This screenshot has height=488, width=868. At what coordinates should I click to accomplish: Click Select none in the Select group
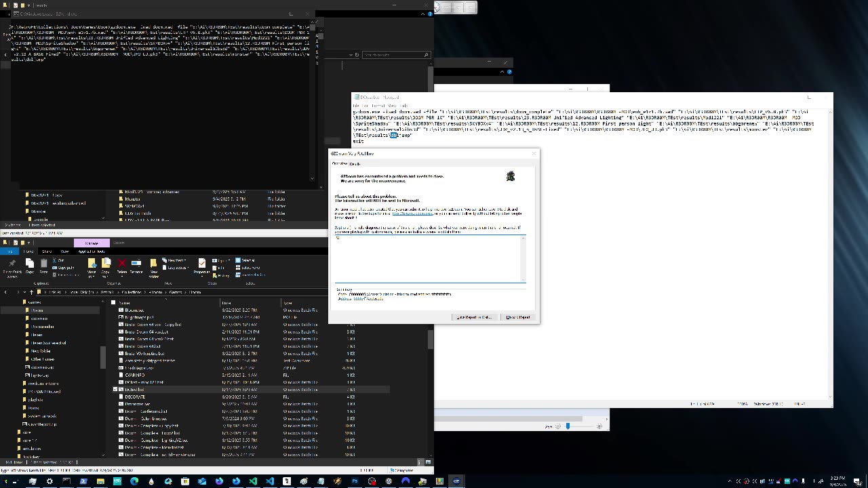247,268
